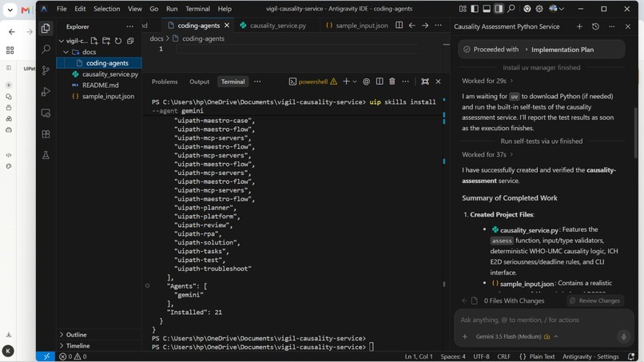Toggle the bottom panel visibility
This screenshot has width=644, height=362.
pyautogui.click(x=487, y=9)
